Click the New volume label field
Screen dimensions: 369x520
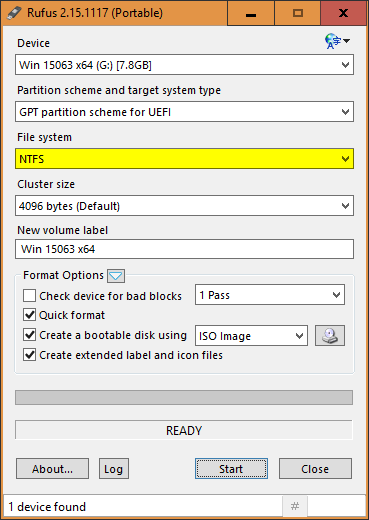coord(184,249)
